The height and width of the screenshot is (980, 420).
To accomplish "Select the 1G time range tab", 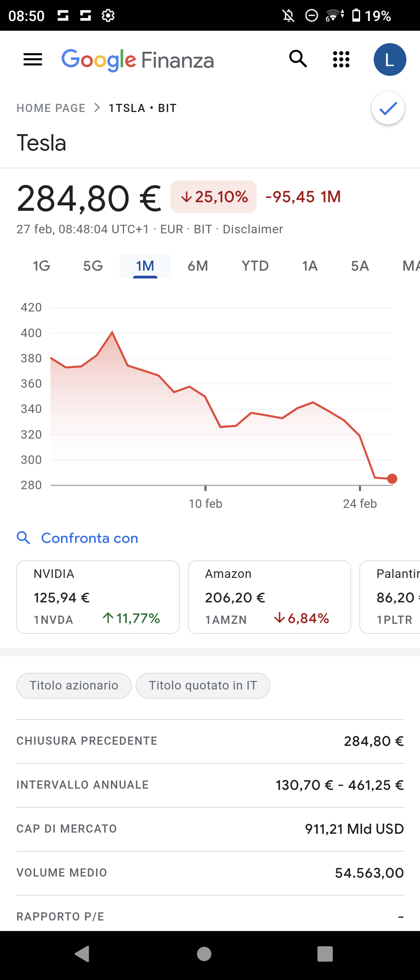I will [x=42, y=266].
